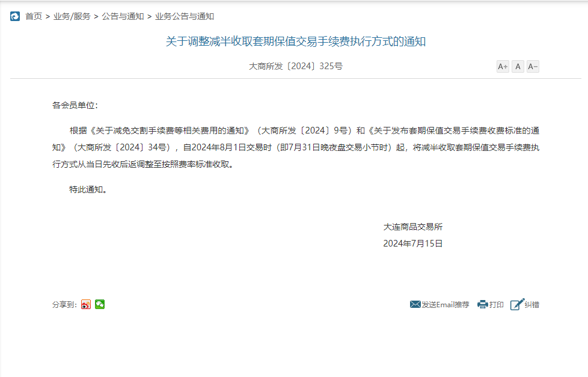Open 业务公告与通知 breadcrumb link
The height and width of the screenshot is (377, 588).
pyautogui.click(x=185, y=16)
